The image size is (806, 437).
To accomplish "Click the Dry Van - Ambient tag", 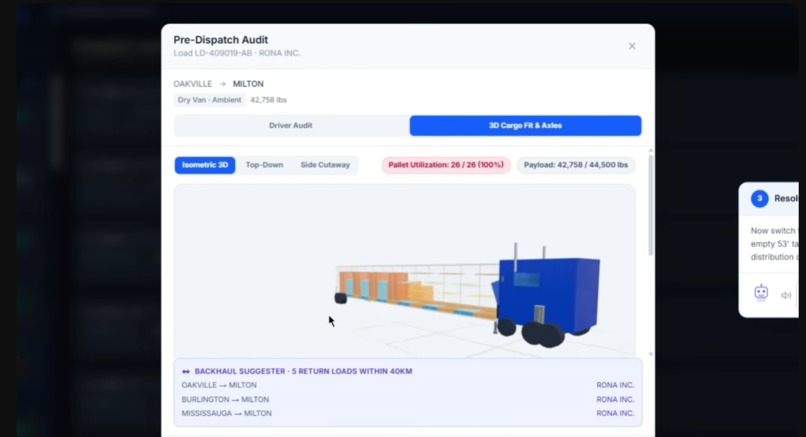I will click(209, 100).
